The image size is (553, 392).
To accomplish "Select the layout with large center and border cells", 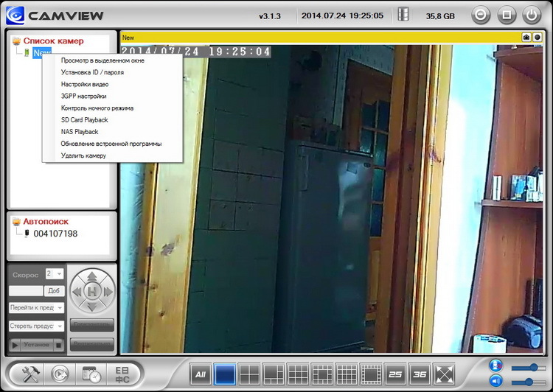I will tap(371, 374).
